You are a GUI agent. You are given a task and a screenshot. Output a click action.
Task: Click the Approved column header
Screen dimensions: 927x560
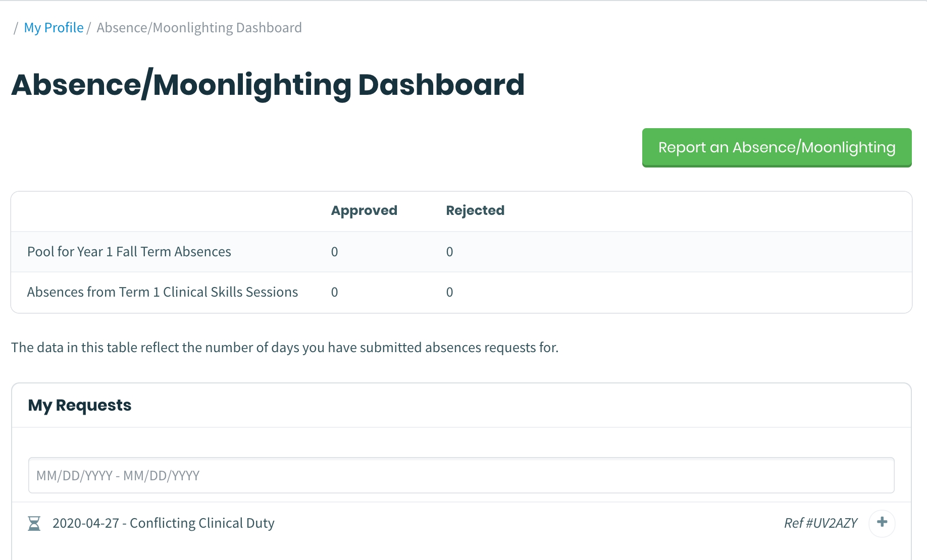(364, 210)
